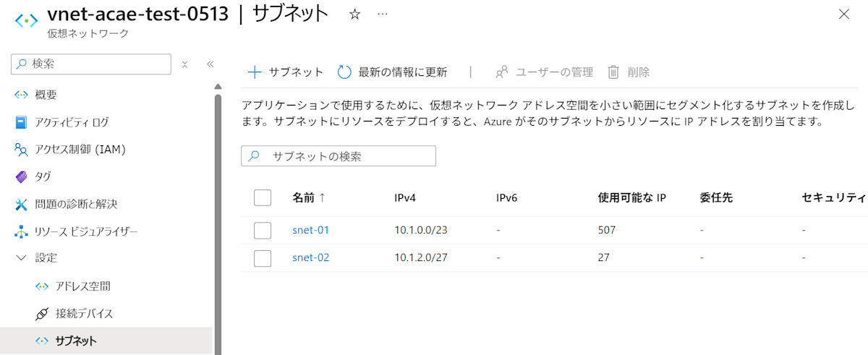Check the snet-02 row checkbox

point(263,257)
